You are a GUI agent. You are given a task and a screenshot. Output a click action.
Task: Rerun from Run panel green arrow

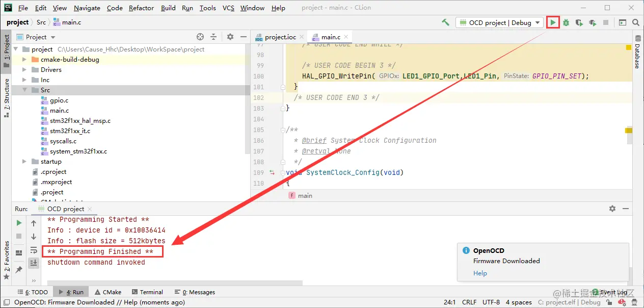[x=19, y=223]
